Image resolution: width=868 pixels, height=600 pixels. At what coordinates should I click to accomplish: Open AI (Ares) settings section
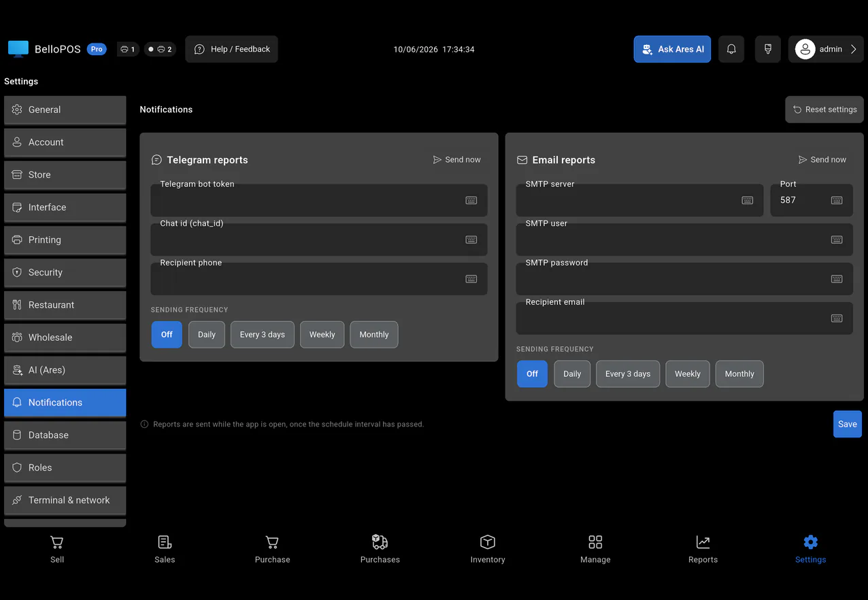coord(65,370)
